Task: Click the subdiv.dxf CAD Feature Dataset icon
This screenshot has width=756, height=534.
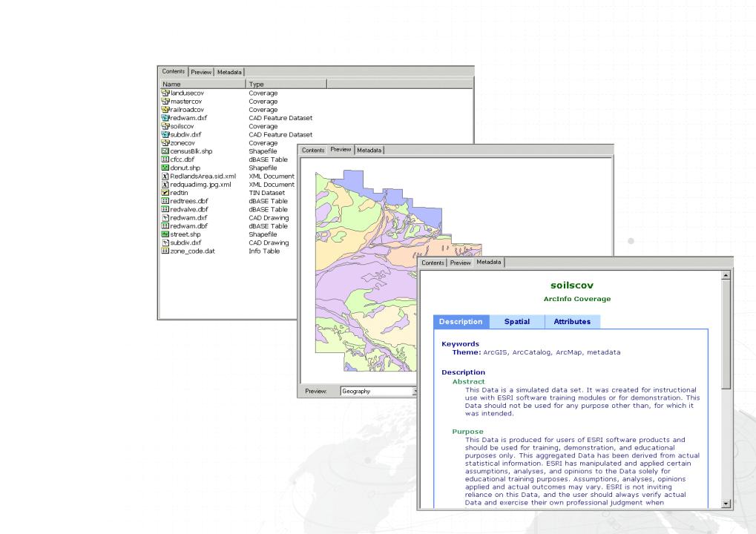Action: point(165,134)
